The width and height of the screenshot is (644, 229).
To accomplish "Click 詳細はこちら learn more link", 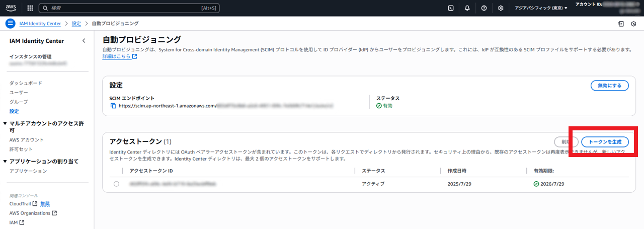I will (x=120, y=56).
